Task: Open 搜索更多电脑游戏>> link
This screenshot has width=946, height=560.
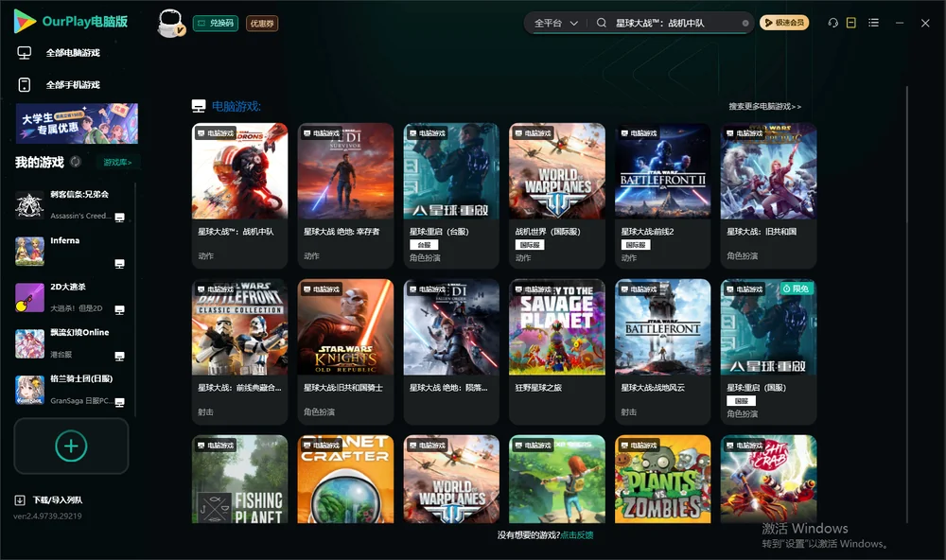Action: click(765, 106)
